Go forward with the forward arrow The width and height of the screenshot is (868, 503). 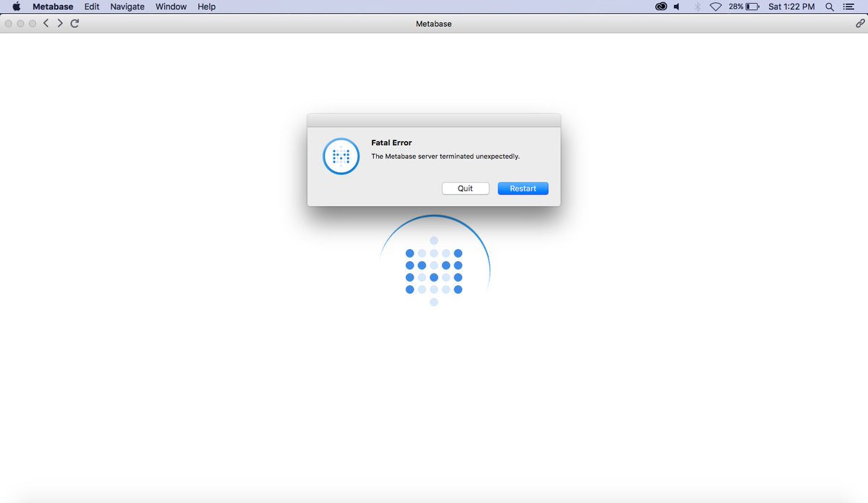(60, 23)
